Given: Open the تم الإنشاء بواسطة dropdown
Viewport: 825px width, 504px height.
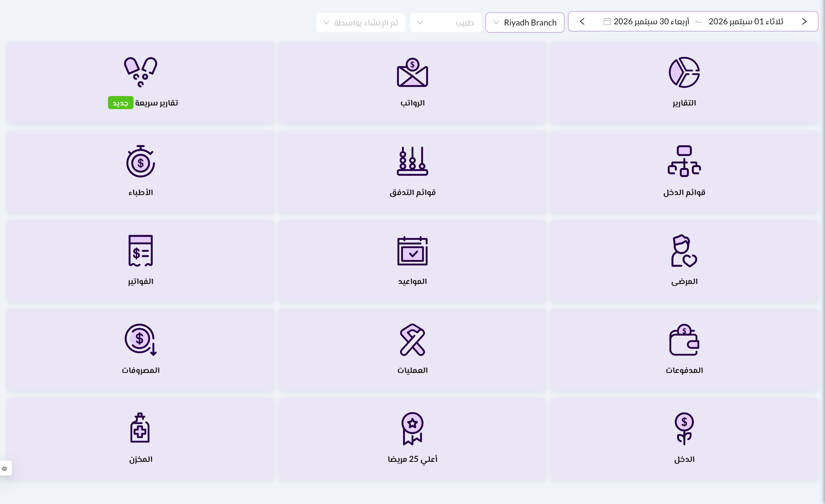Looking at the screenshot, I should pyautogui.click(x=361, y=23).
